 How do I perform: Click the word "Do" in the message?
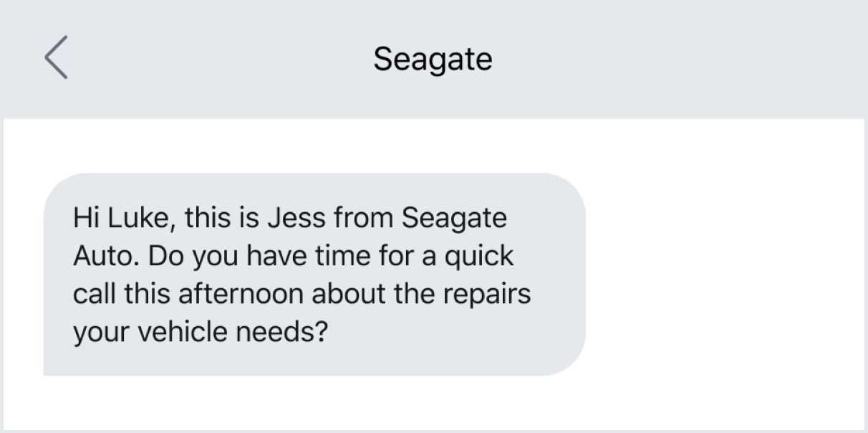(x=167, y=257)
